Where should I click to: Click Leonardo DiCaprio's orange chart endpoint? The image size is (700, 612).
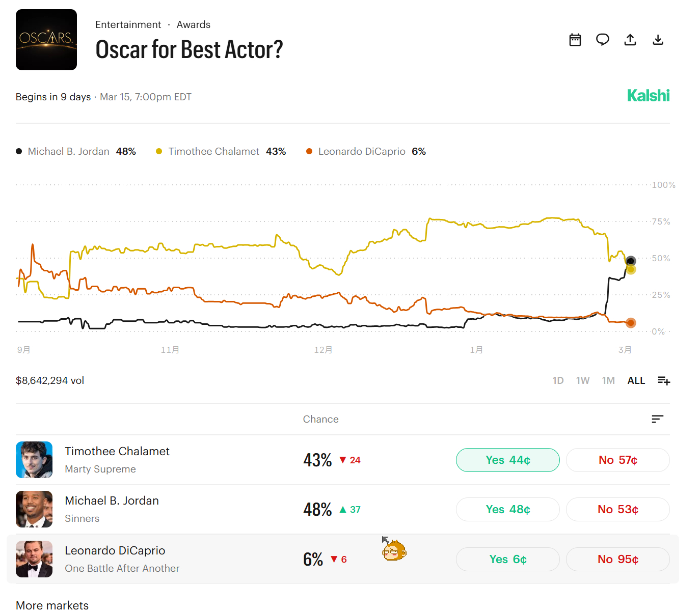pos(631,323)
